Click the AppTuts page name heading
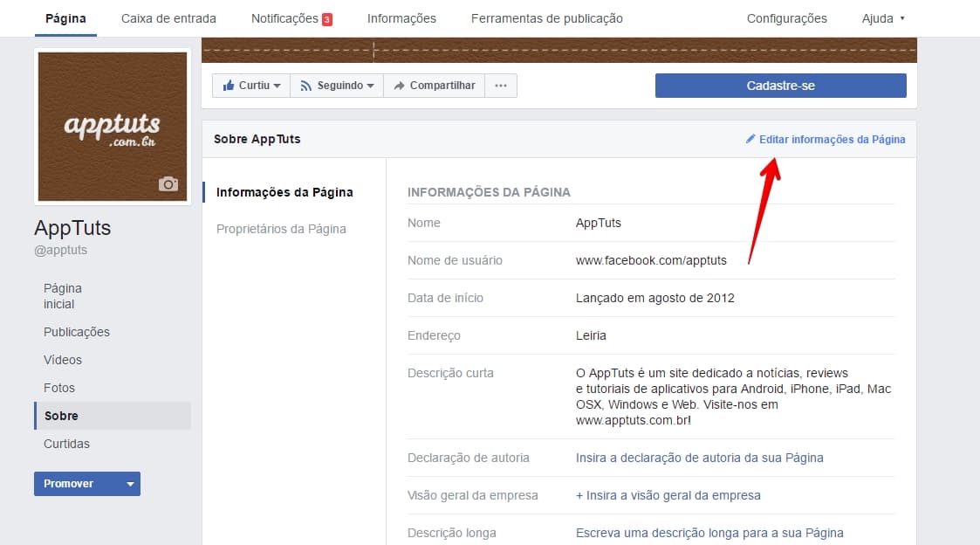Image resolution: width=980 pixels, height=545 pixels. (x=72, y=228)
